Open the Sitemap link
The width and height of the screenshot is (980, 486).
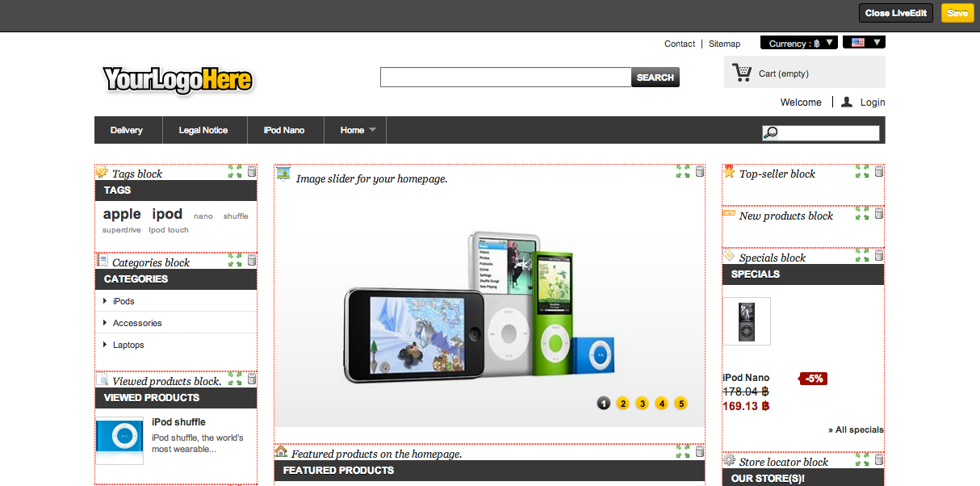click(x=724, y=44)
